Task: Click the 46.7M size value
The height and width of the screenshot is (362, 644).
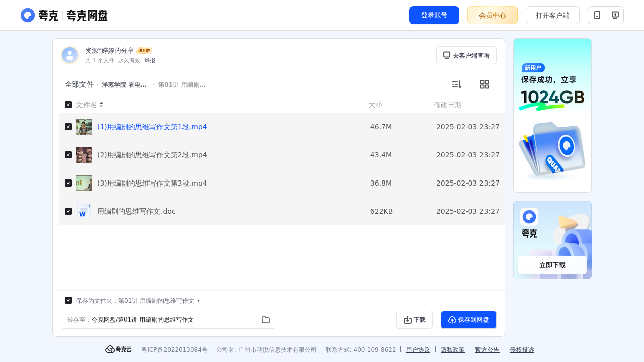Action: pyautogui.click(x=381, y=127)
